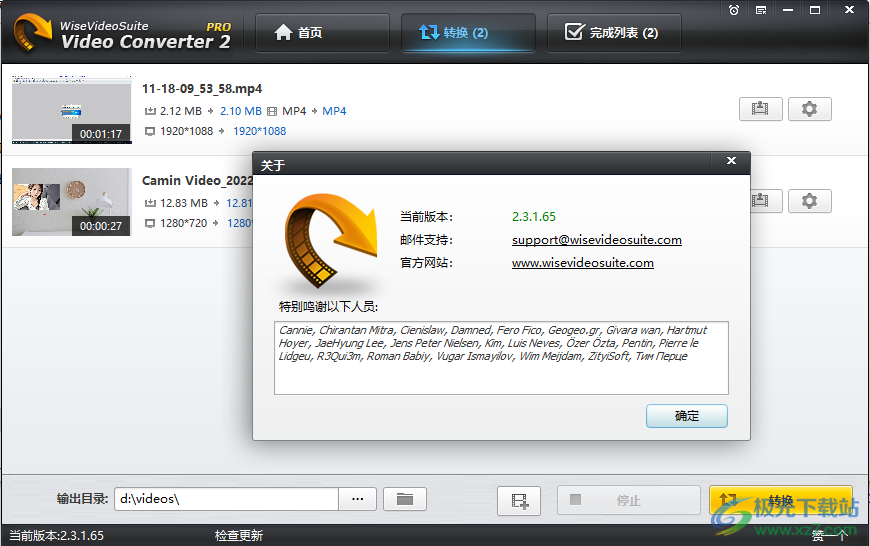870x546 pixels.
Task: Click the add video file icon button
Action: point(519,500)
